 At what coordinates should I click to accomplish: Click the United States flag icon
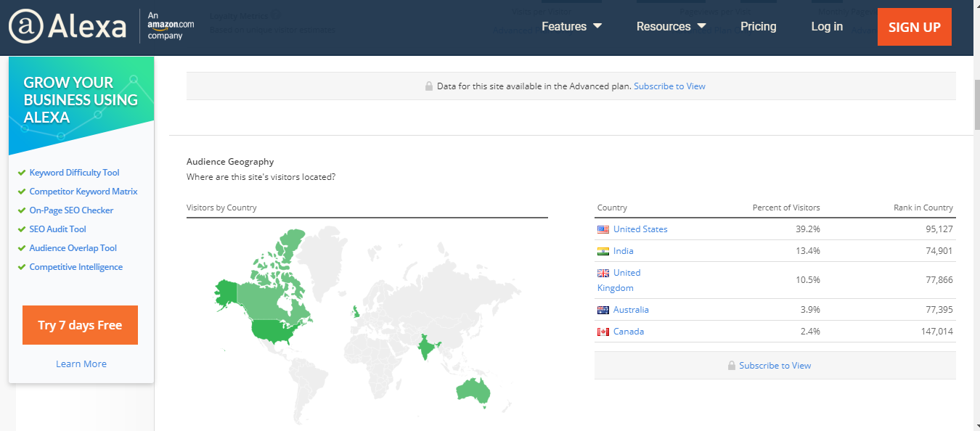[603, 229]
